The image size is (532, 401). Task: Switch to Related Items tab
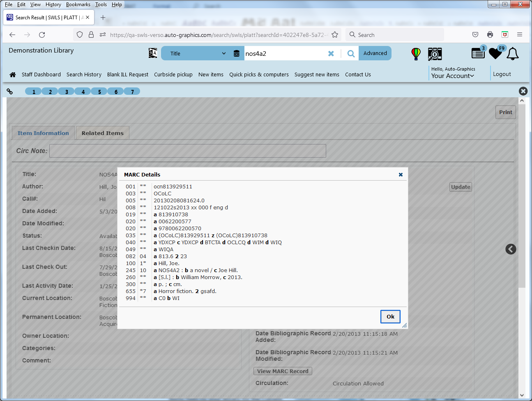pos(103,133)
